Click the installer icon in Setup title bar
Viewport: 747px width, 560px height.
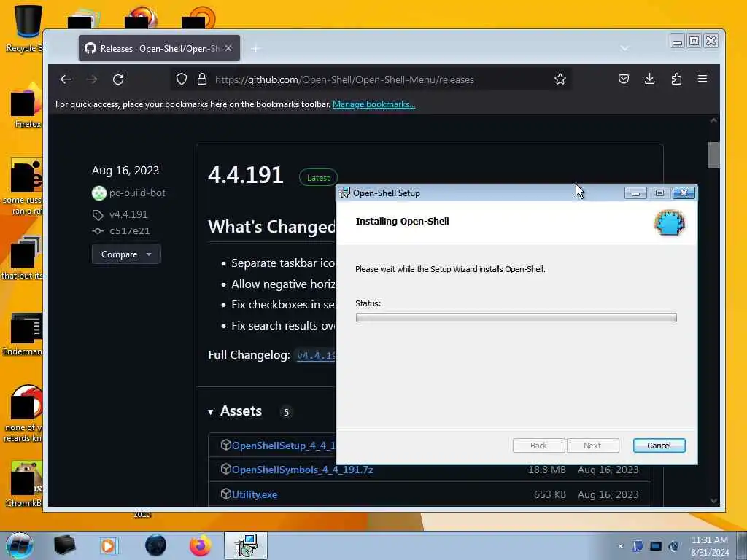(x=344, y=192)
